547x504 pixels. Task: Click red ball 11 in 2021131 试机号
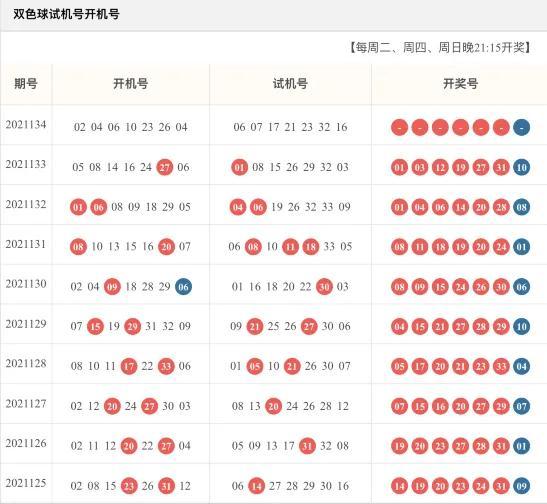(290, 247)
